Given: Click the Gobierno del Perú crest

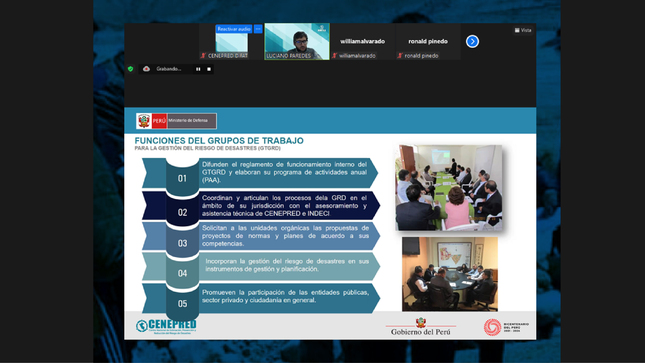Looking at the screenshot, I should (x=420, y=322).
